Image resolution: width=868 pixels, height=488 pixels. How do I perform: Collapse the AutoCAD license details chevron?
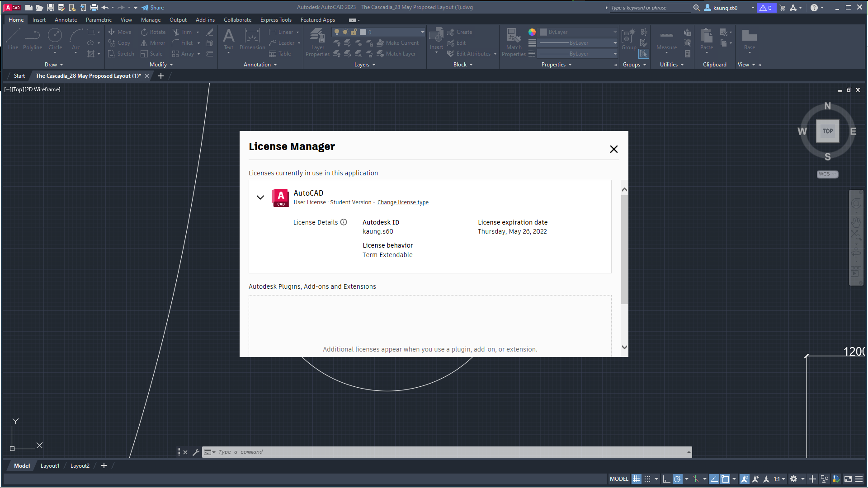(260, 197)
